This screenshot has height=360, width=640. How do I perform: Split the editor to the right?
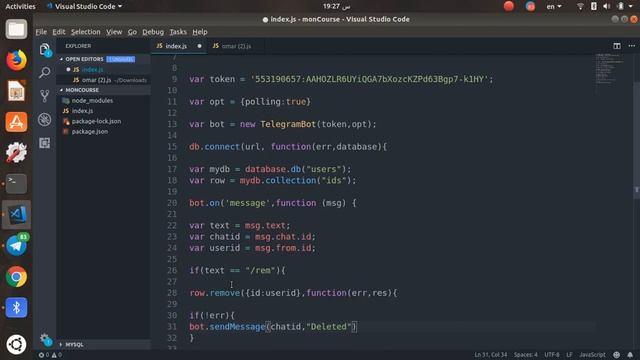click(x=617, y=46)
